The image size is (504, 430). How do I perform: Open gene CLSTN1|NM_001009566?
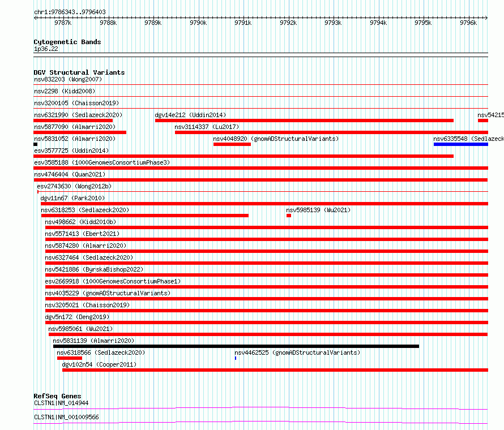click(66, 417)
